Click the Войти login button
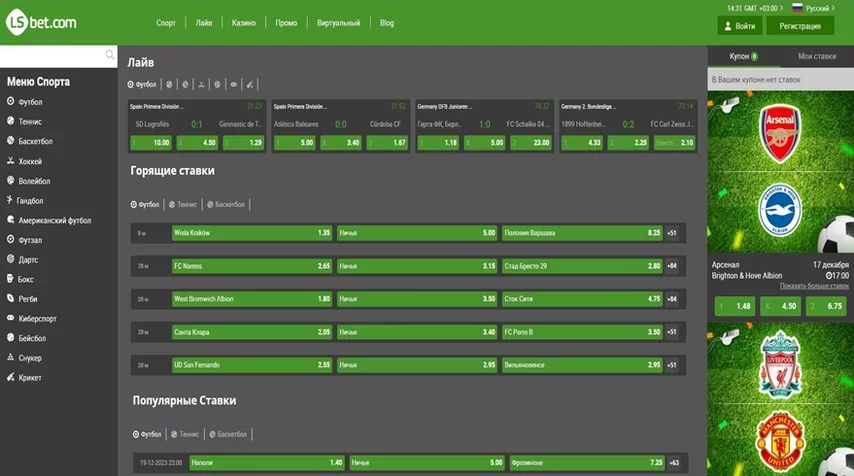The image size is (854, 476). point(740,26)
